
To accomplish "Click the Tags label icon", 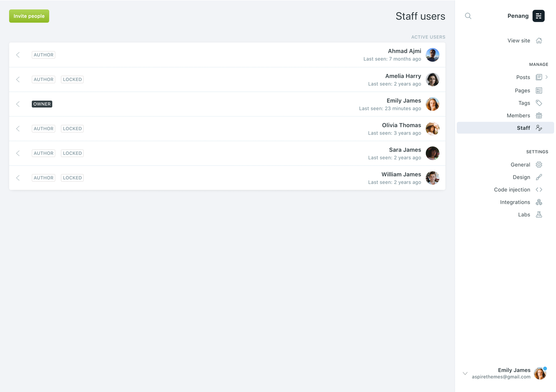I will pyautogui.click(x=539, y=103).
